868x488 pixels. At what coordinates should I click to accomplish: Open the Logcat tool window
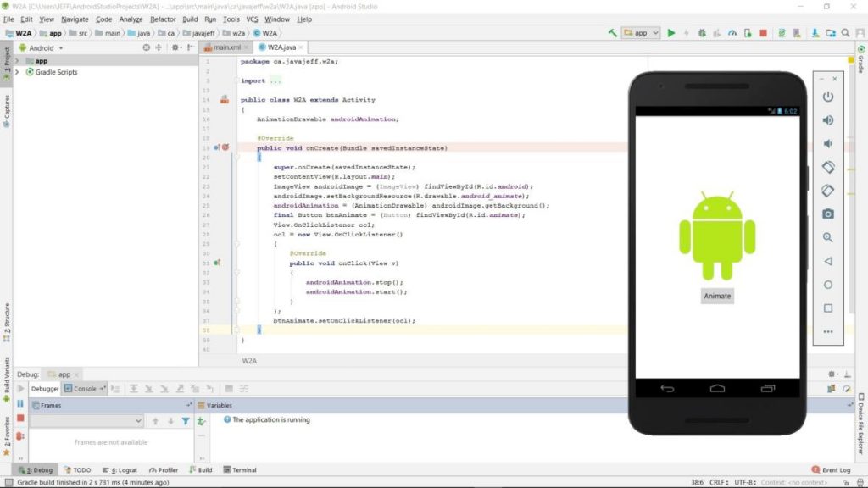coord(120,469)
